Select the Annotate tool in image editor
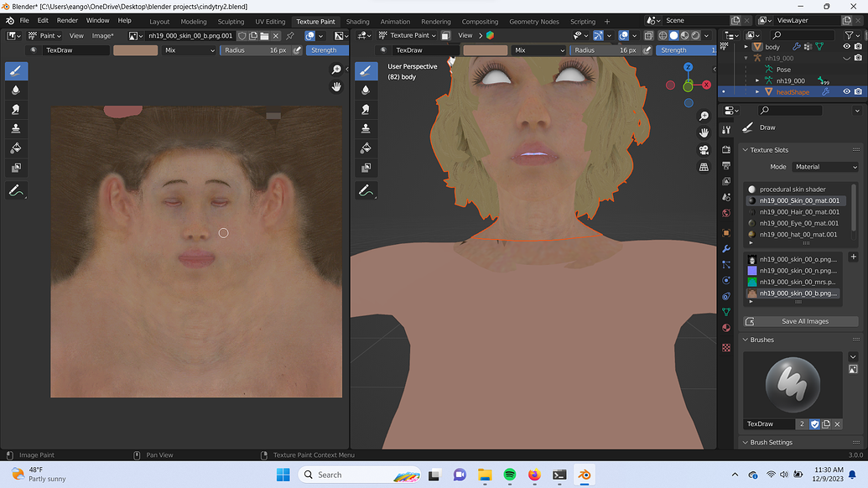 [16, 191]
